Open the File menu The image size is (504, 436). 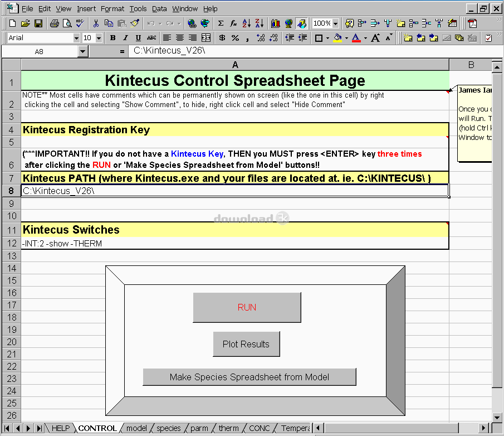[27, 9]
